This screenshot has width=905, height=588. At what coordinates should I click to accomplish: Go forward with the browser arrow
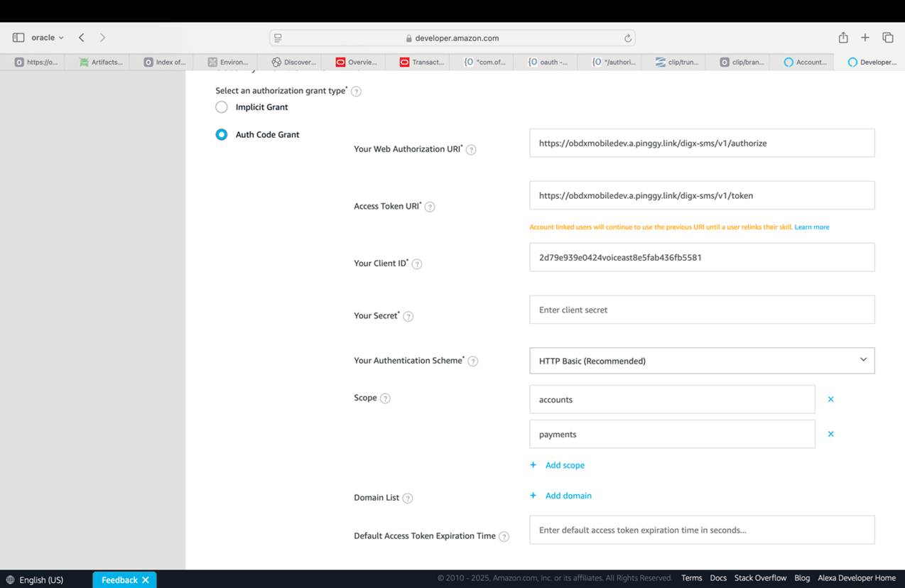coord(102,38)
